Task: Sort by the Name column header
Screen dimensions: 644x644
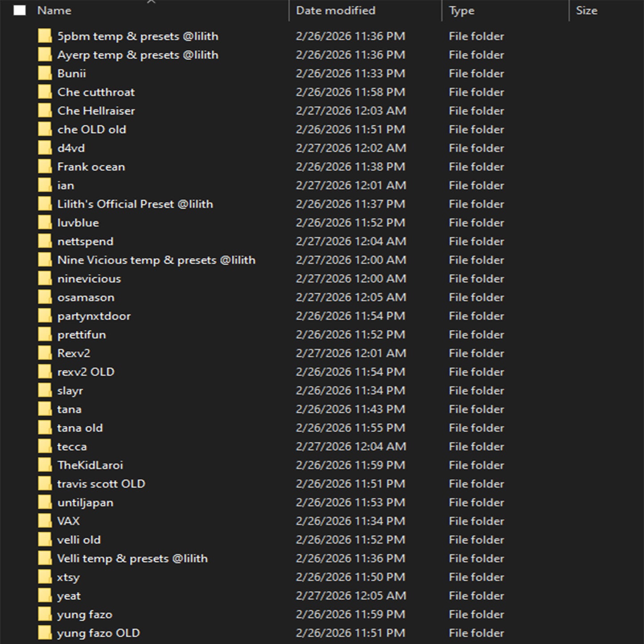Action: coord(54,10)
